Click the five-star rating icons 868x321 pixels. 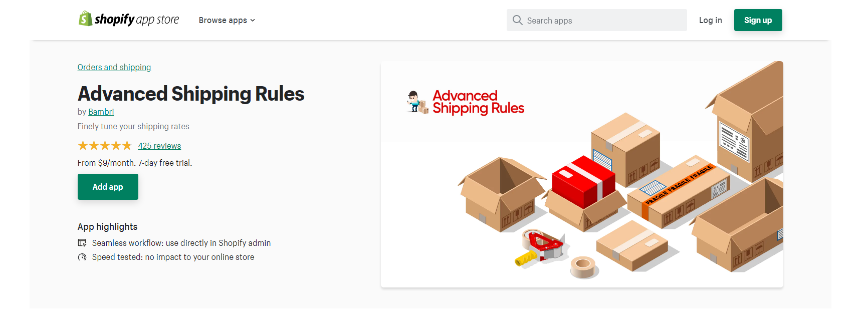click(104, 146)
